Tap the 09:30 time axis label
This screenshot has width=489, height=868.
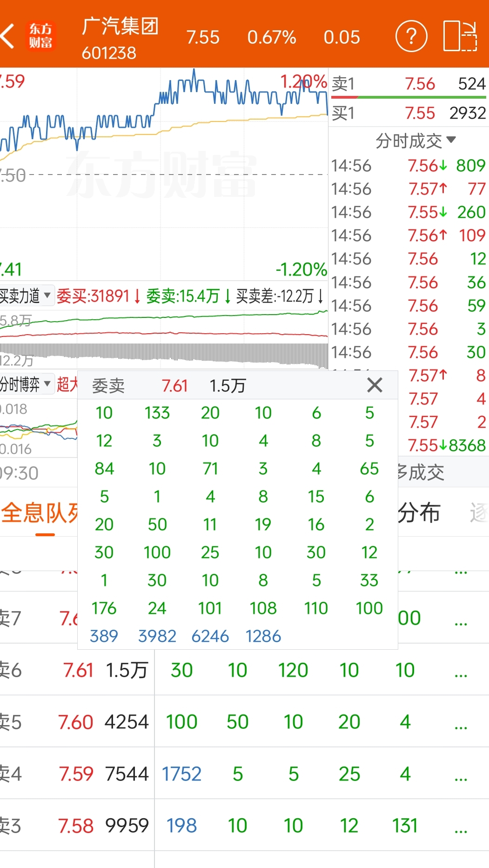coord(20,473)
